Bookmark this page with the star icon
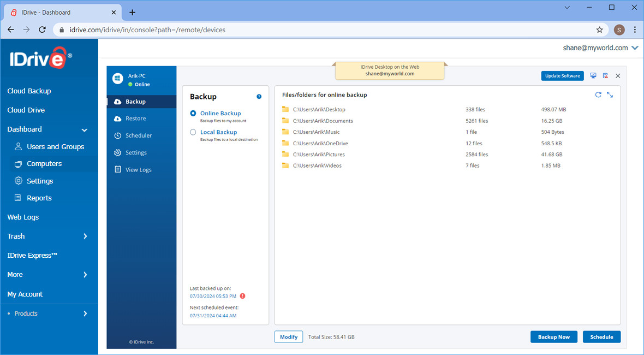The height and width of the screenshot is (355, 644). pos(599,29)
